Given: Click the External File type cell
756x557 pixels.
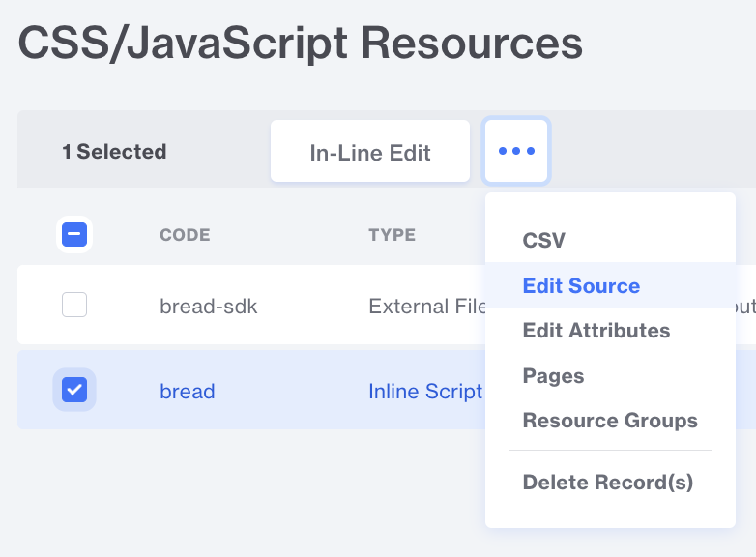Looking at the screenshot, I should (x=425, y=308).
